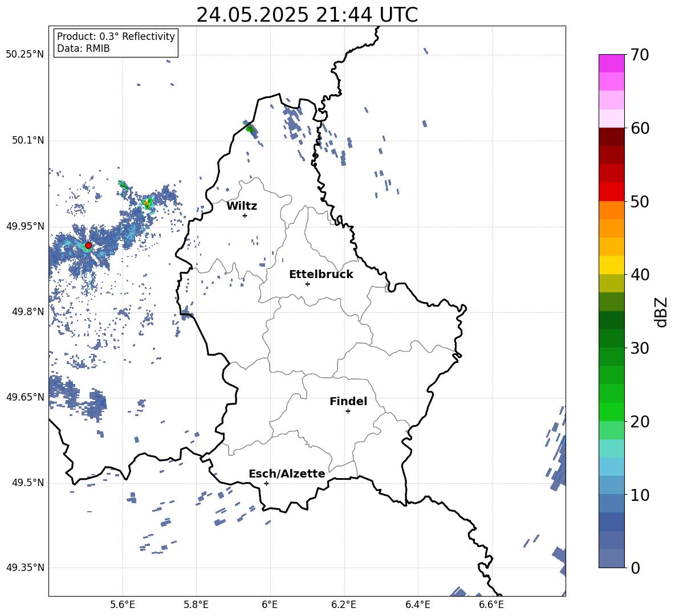
Task: Click the green echo cell on the northern border
Action: (250, 128)
